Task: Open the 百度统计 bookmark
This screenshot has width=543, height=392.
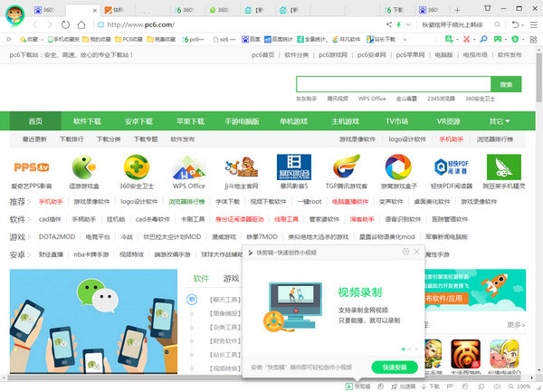Action: tap(279, 40)
